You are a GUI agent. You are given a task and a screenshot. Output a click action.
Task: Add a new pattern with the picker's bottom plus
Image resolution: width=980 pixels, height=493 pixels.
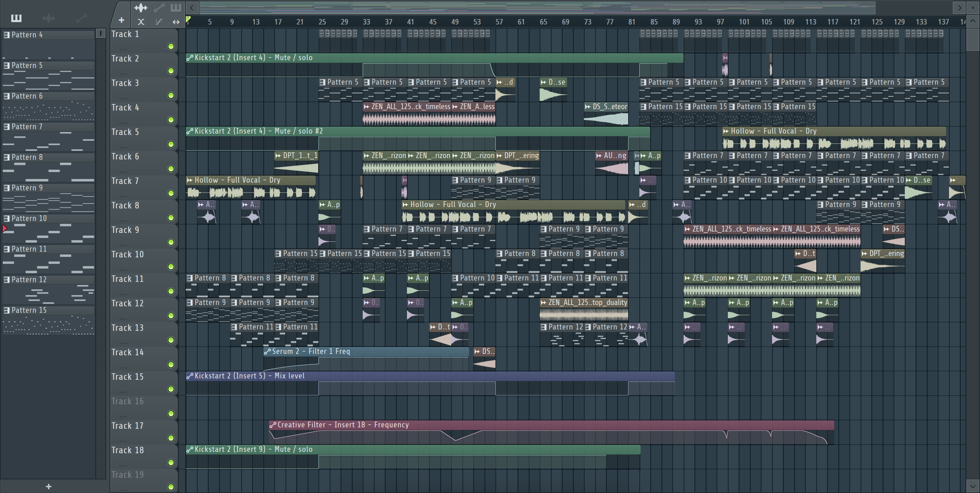[48, 486]
